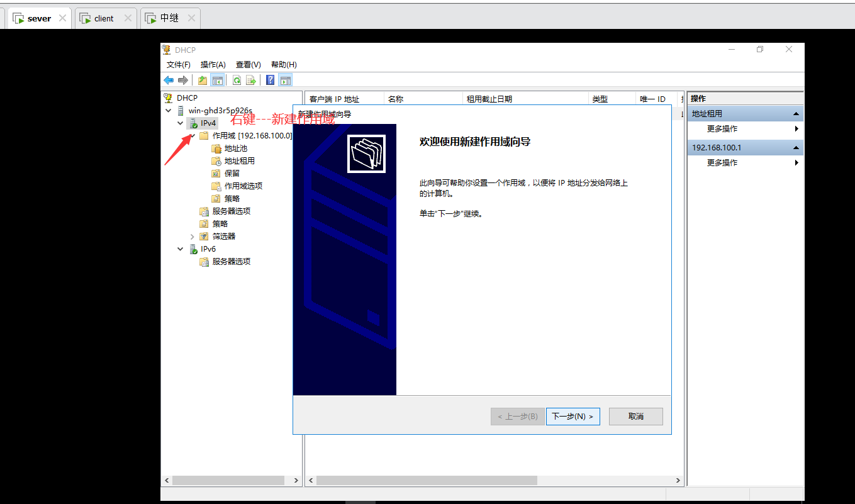This screenshot has width=855, height=504.
Task: Close the 中继 VM tab
Action: click(x=191, y=18)
